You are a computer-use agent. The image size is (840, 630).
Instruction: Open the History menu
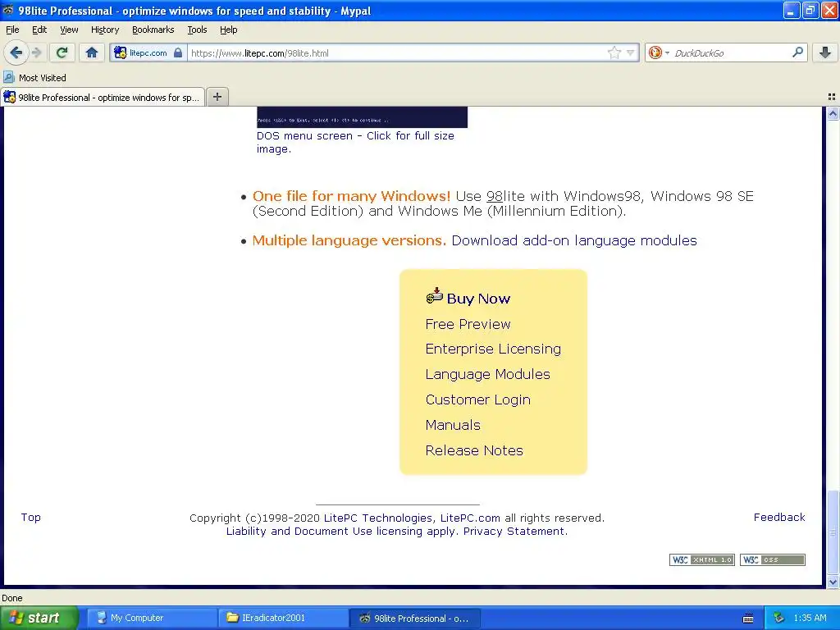[x=104, y=30]
